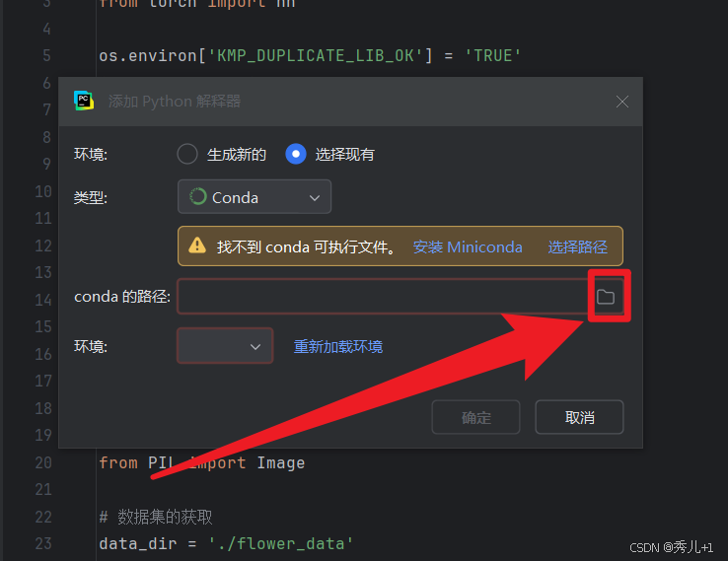Click the 取消 button

[x=579, y=418]
